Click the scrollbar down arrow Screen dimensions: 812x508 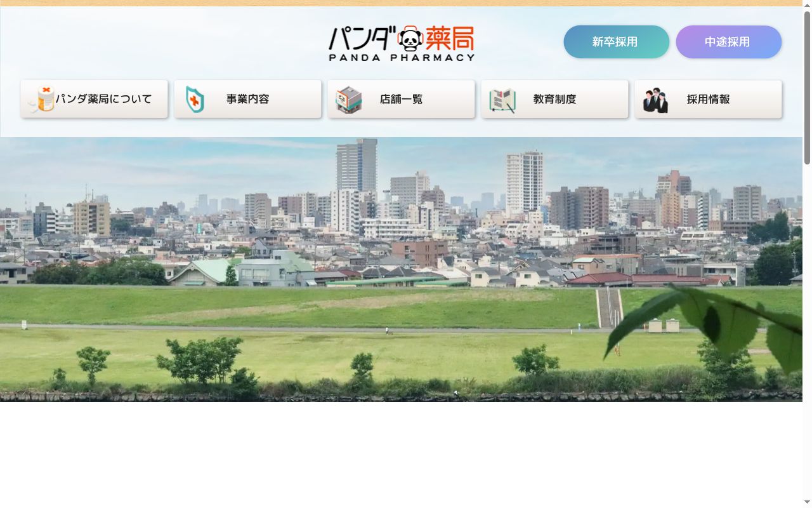pos(807,503)
